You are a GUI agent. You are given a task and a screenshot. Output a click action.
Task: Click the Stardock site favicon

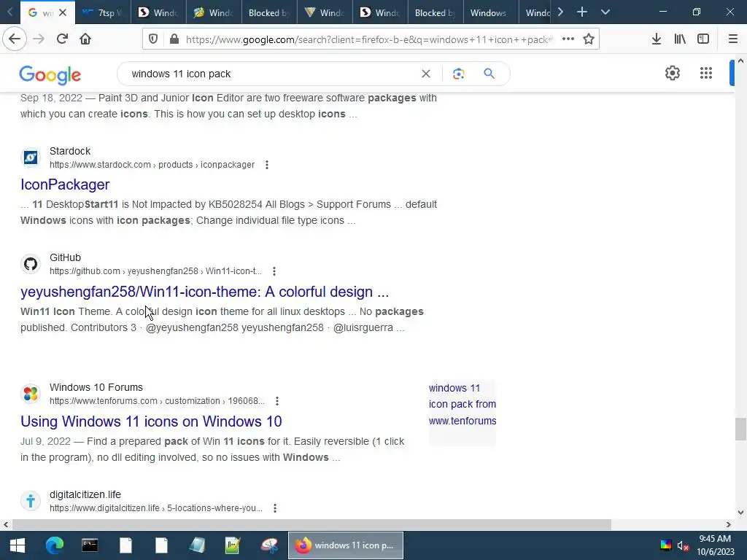click(31, 157)
